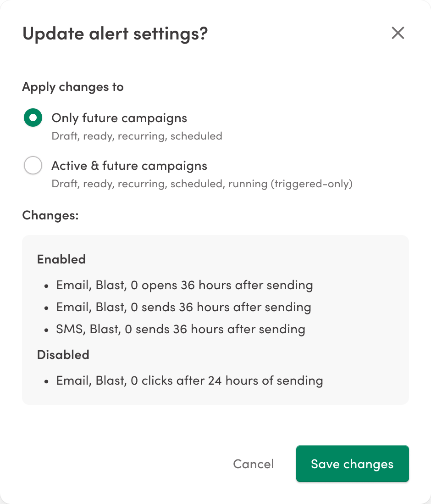The width and height of the screenshot is (431, 504).
Task: Dismiss the dialog via Cancel
Action: pyautogui.click(x=253, y=464)
